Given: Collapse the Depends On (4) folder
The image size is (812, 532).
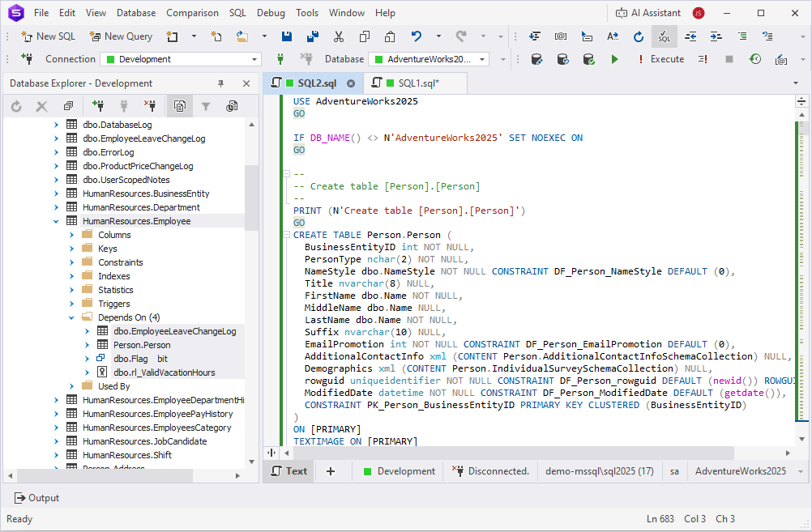Looking at the screenshot, I should coord(71,317).
